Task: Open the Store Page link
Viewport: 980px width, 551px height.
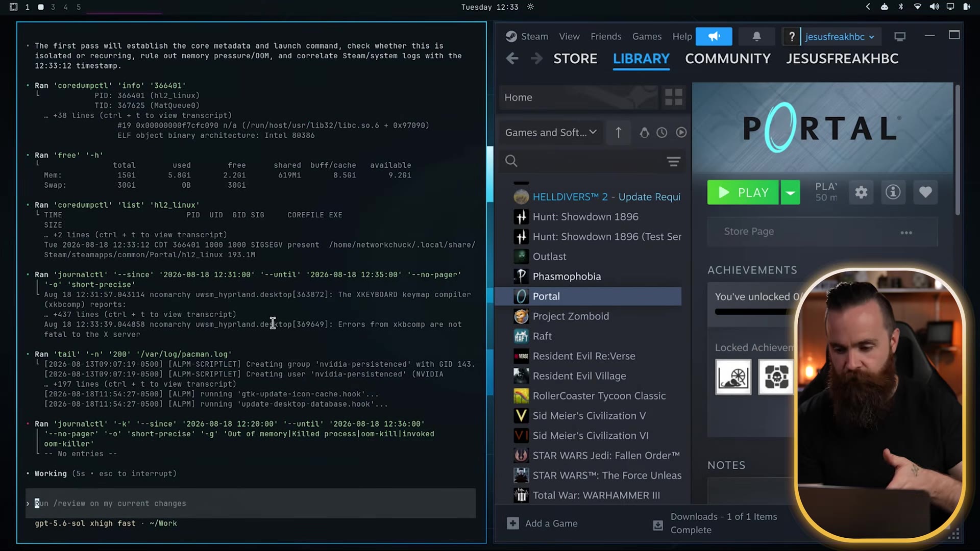Action: pos(749,232)
